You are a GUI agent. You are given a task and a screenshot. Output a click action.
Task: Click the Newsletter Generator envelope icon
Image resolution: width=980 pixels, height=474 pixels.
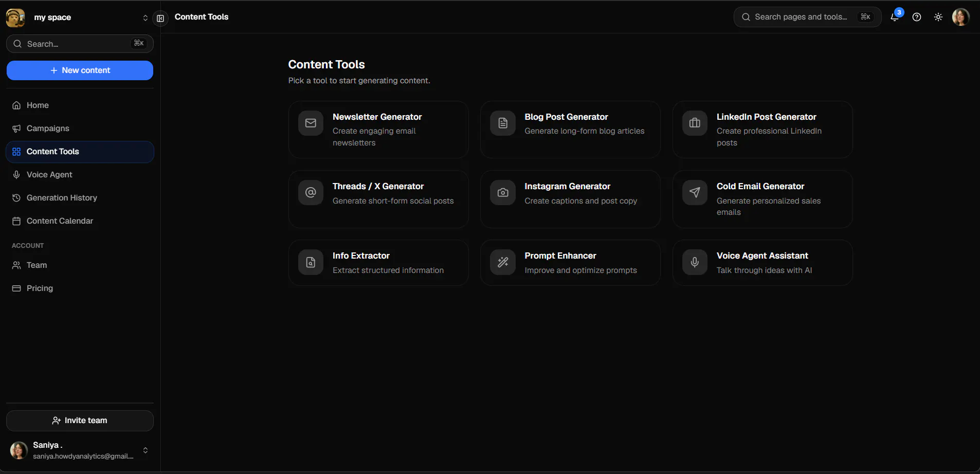point(311,123)
